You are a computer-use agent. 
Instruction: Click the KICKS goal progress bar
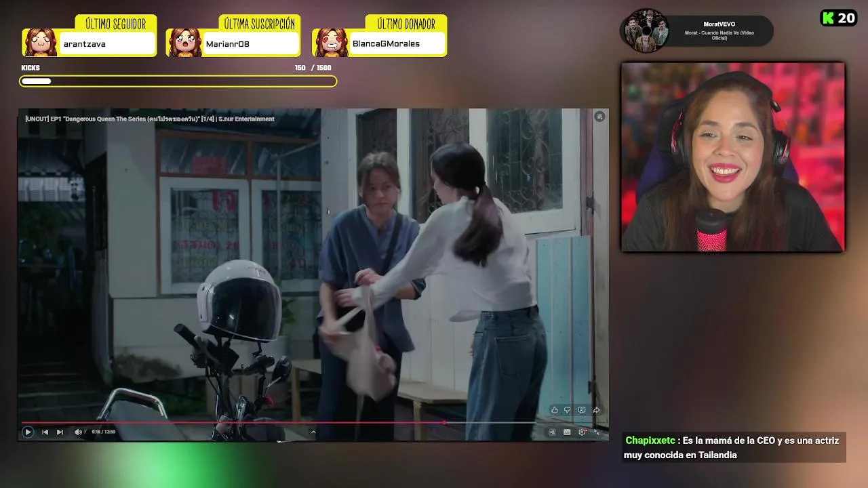tap(178, 81)
